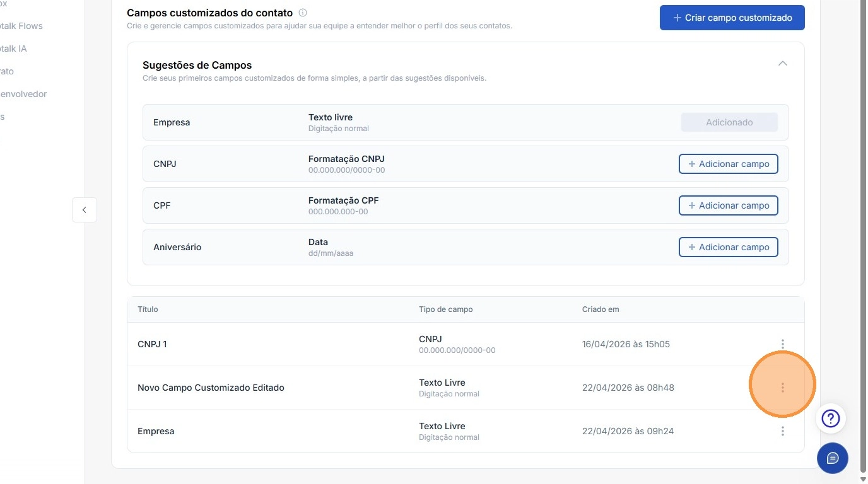868x484 pixels.
Task: Click Criar campo customizado button
Action: pyautogui.click(x=732, y=18)
